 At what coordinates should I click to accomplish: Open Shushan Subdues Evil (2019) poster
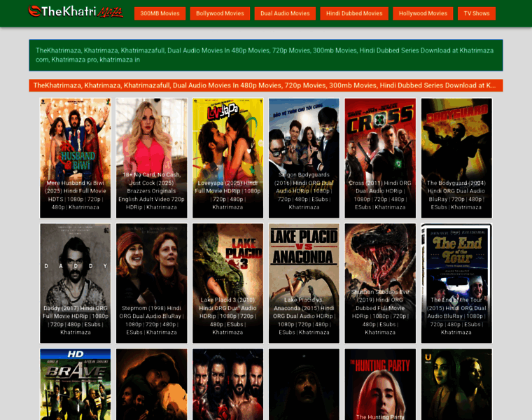tap(380, 283)
